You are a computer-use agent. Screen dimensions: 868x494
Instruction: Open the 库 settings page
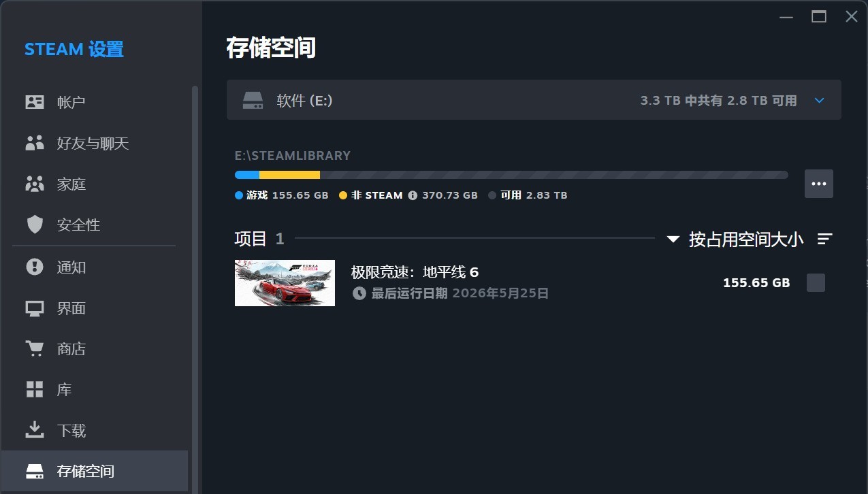coord(94,390)
